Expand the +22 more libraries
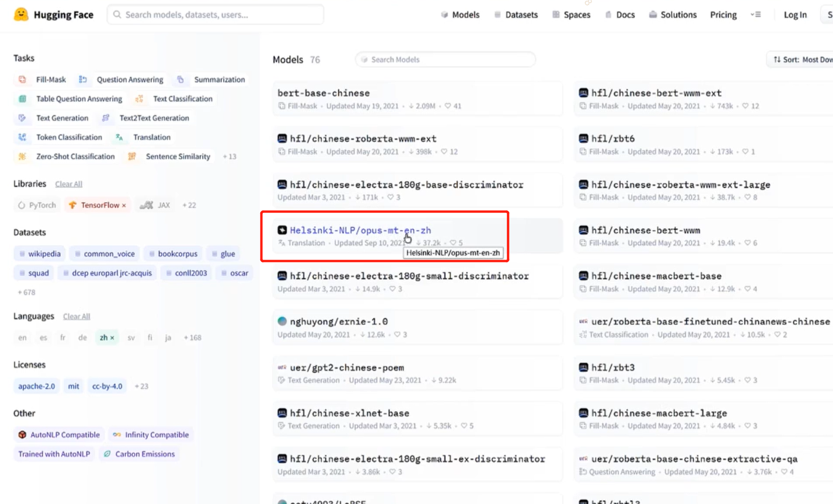 point(189,205)
